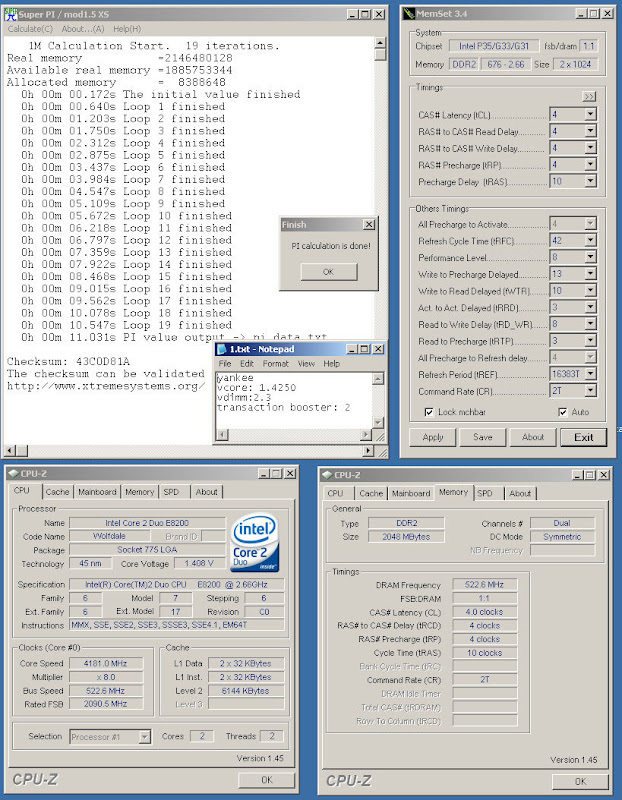Image resolution: width=622 pixels, height=800 pixels.
Task: Open the Edit menu in Notepad
Action: (x=246, y=364)
